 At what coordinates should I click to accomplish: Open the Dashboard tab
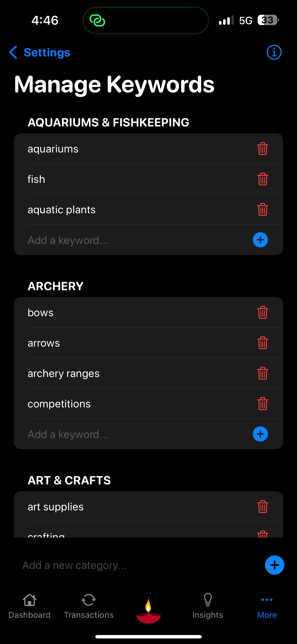pos(29,606)
